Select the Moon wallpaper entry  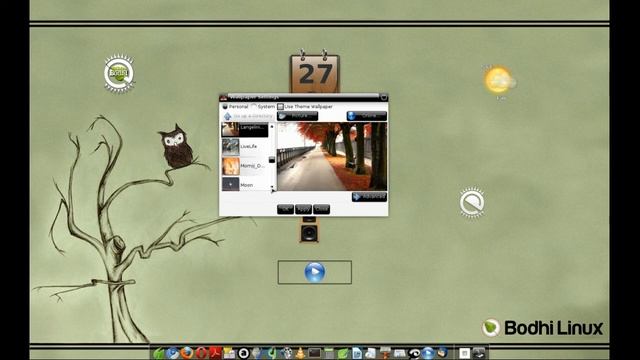[245, 184]
